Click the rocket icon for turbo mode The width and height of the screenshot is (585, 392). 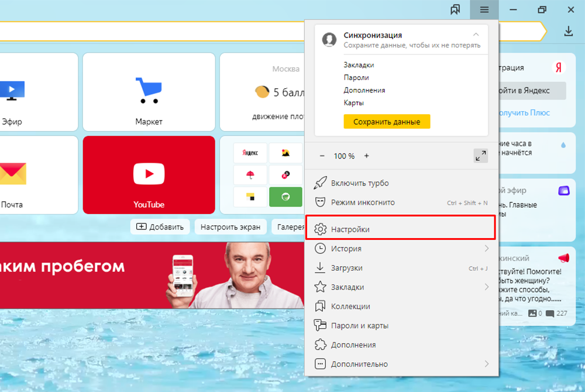tap(320, 183)
